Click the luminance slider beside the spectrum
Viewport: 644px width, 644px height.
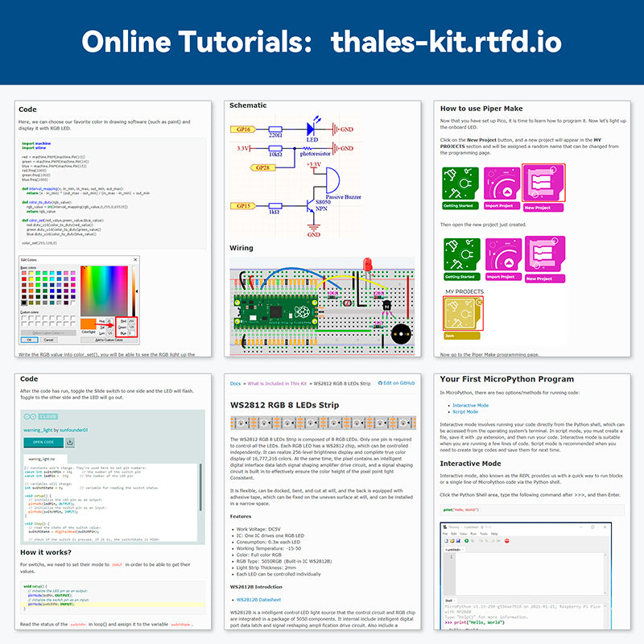pos(134,291)
